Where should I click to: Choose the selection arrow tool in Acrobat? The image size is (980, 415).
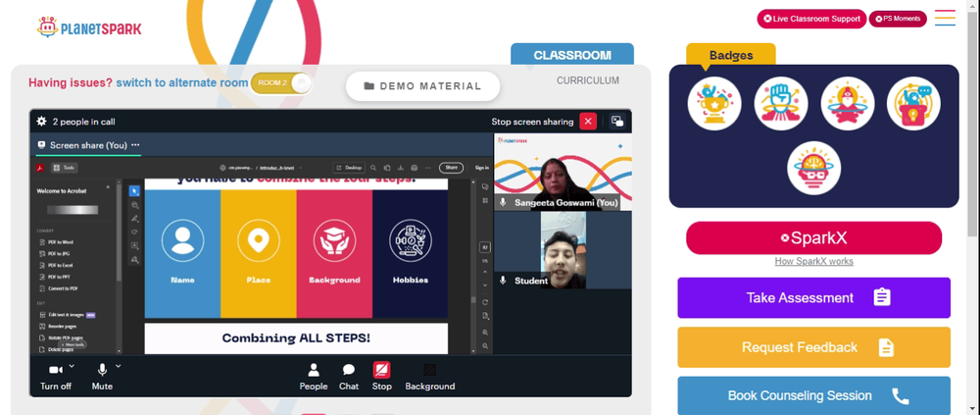[134, 191]
